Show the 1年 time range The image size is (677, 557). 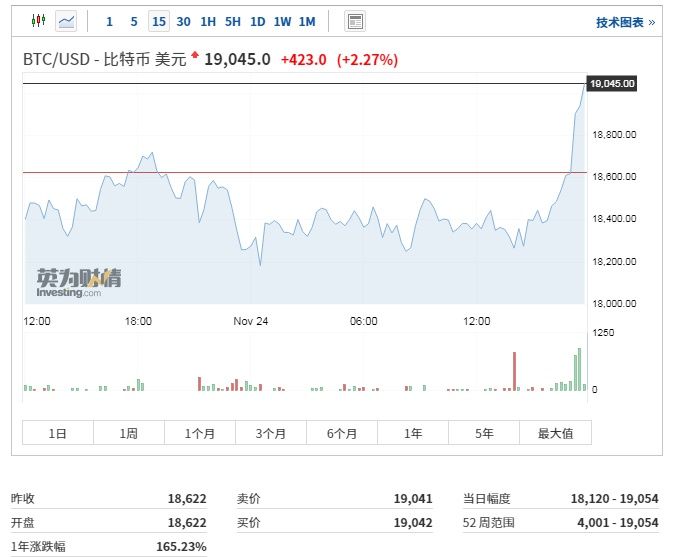(x=413, y=432)
